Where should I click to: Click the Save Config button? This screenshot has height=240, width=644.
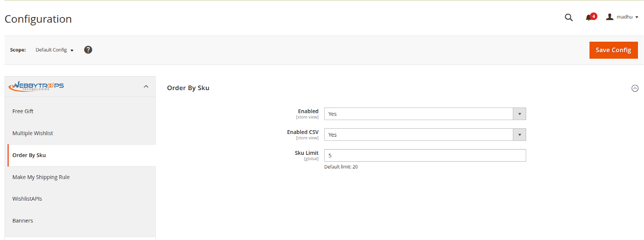[613, 50]
